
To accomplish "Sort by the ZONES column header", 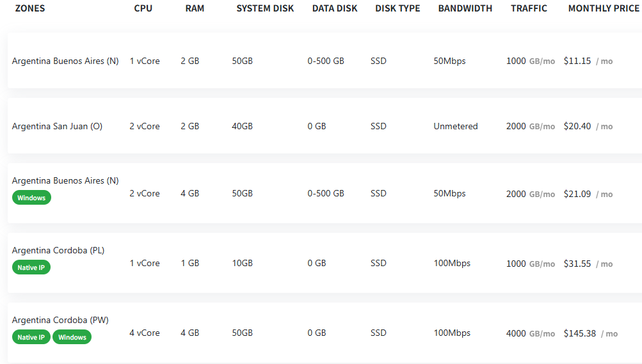I will click(30, 8).
